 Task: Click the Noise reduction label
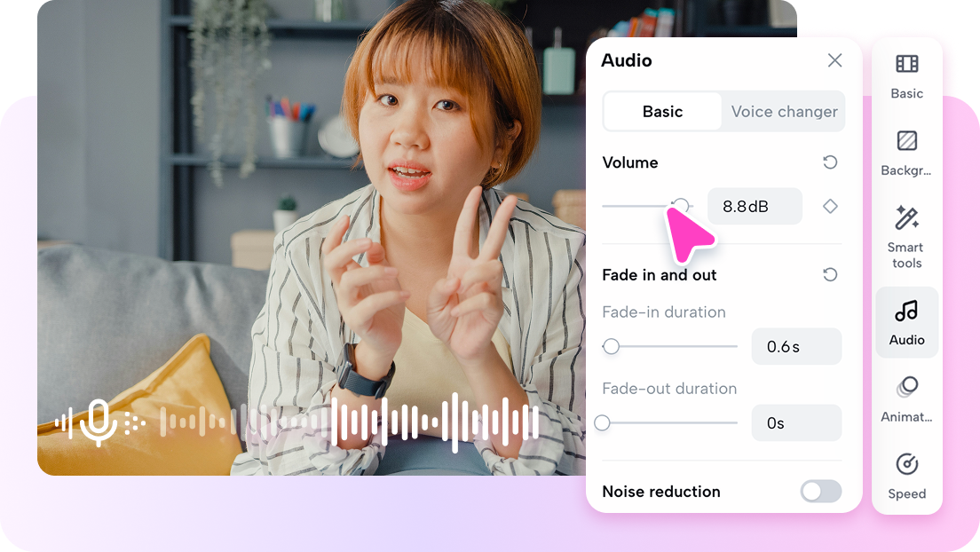[x=661, y=492]
